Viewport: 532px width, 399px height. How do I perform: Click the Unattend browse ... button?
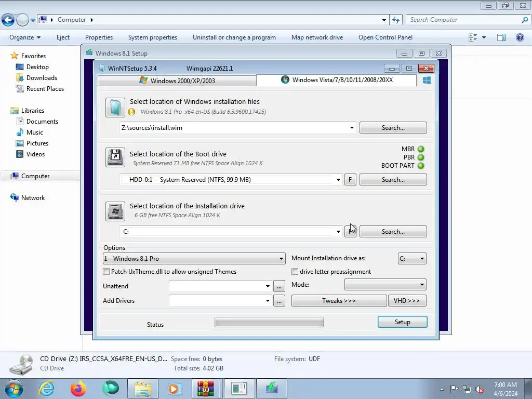click(x=279, y=286)
